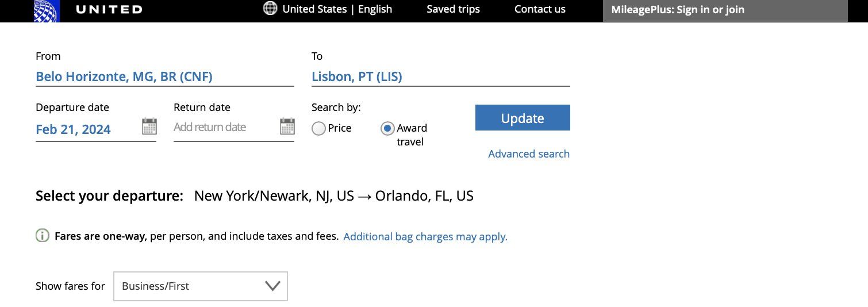Click the fares info icon

(43, 236)
